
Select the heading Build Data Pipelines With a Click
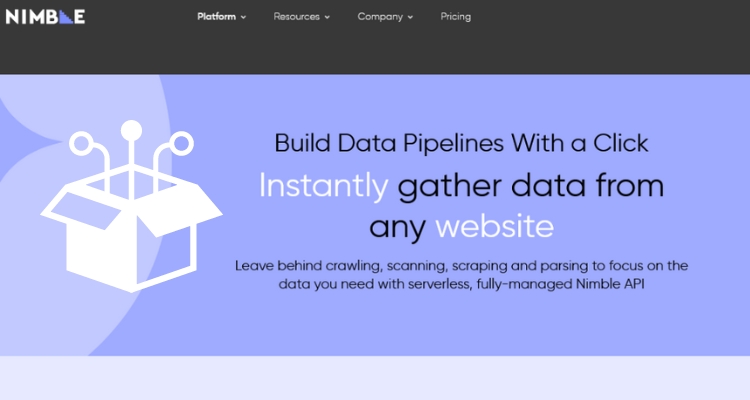pyautogui.click(x=461, y=143)
